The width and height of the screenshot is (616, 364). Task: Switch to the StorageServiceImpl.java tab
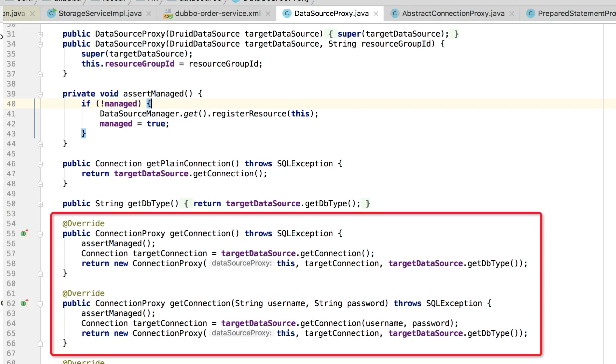click(100, 13)
